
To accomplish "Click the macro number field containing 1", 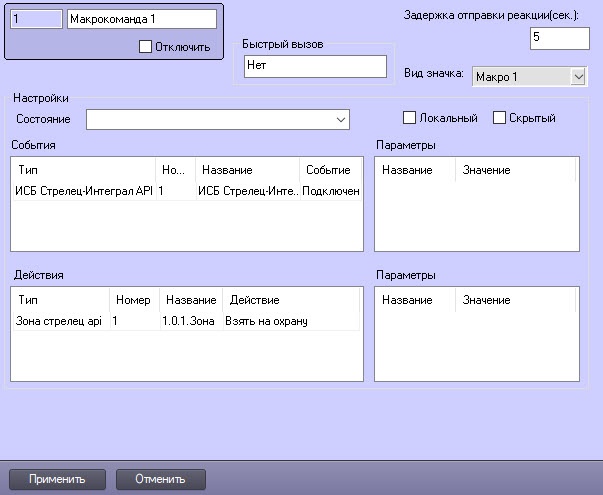I will tap(37, 19).
